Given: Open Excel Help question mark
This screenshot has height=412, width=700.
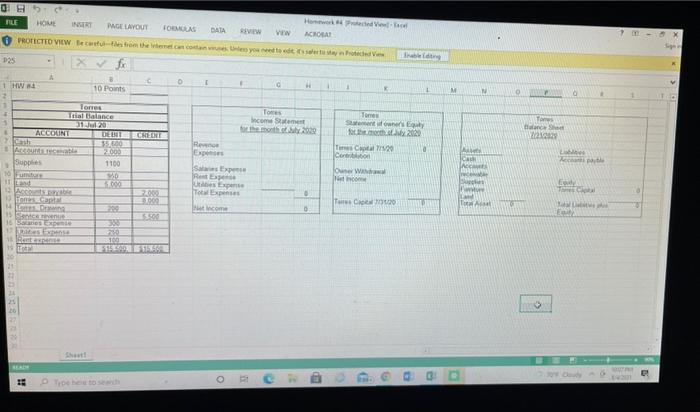Looking at the screenshot, I should click(621, 33).
